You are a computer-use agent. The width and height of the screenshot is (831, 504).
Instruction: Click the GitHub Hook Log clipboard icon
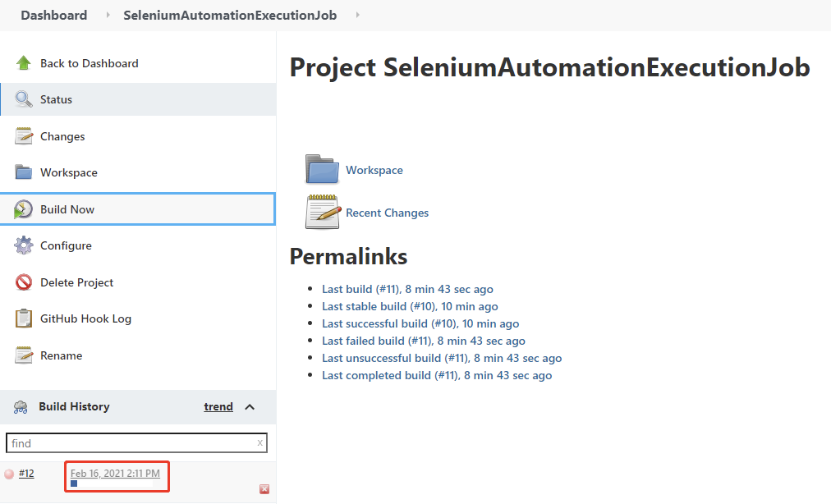(x=24, y=318)
